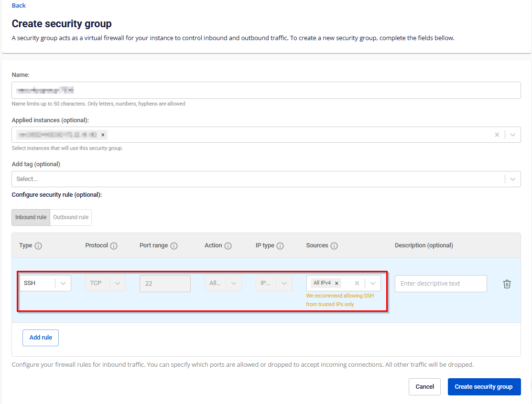The width and height of the screenshot is (532, 404).
Task: Select the Inbound rule tab
Action: [31, 217]
